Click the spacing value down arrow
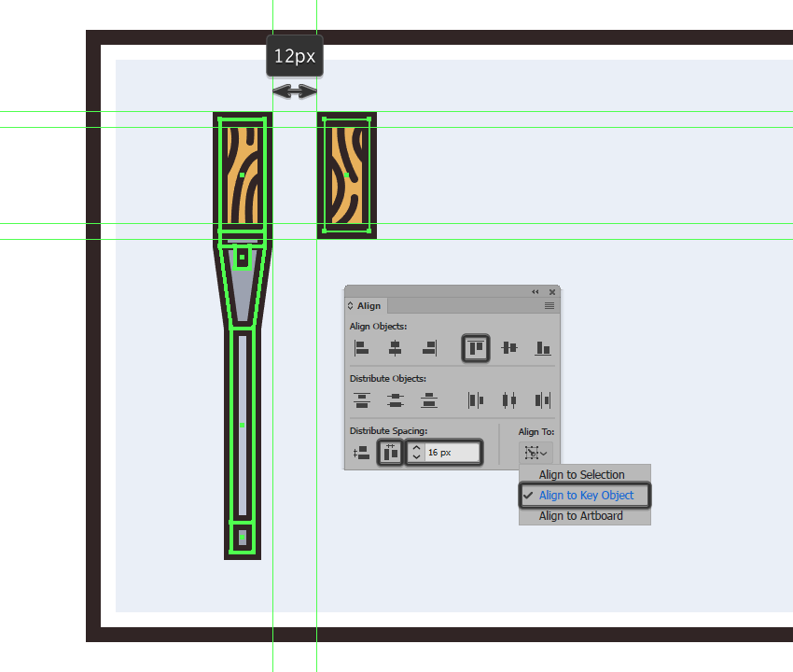Screen dimensions: 793x672 click(416, 456)
